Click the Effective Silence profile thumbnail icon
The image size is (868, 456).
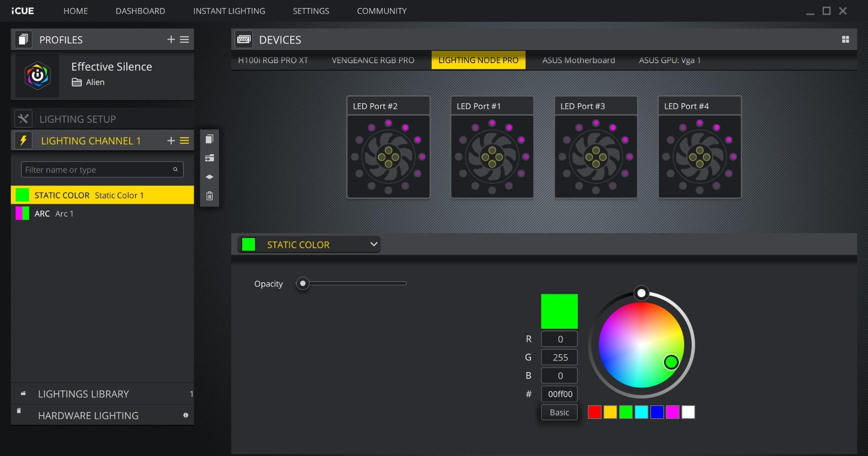(x=37, y=76)
